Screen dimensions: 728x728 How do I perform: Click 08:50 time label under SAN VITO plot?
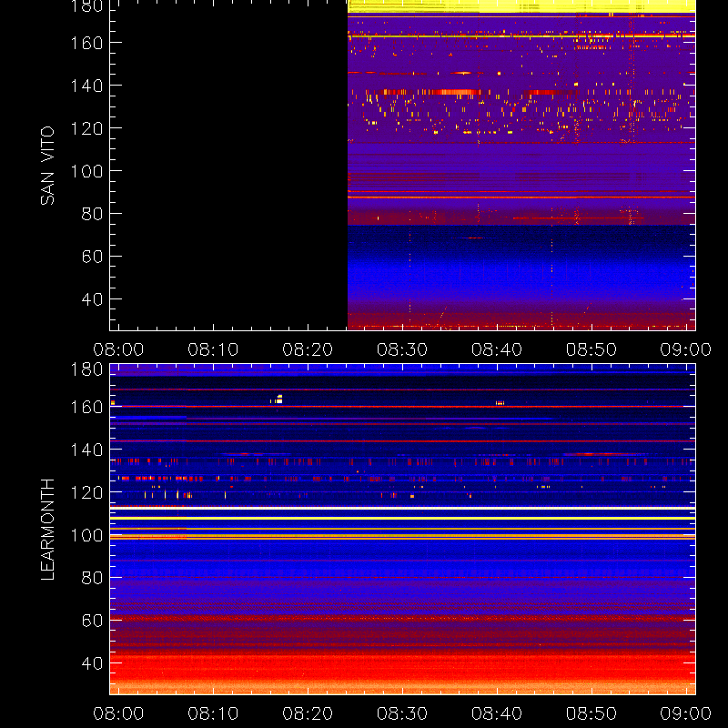591,349
